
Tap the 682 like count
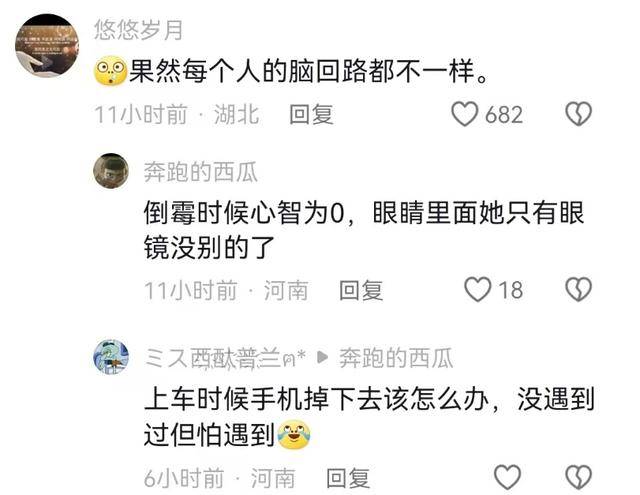coord(504,115)
